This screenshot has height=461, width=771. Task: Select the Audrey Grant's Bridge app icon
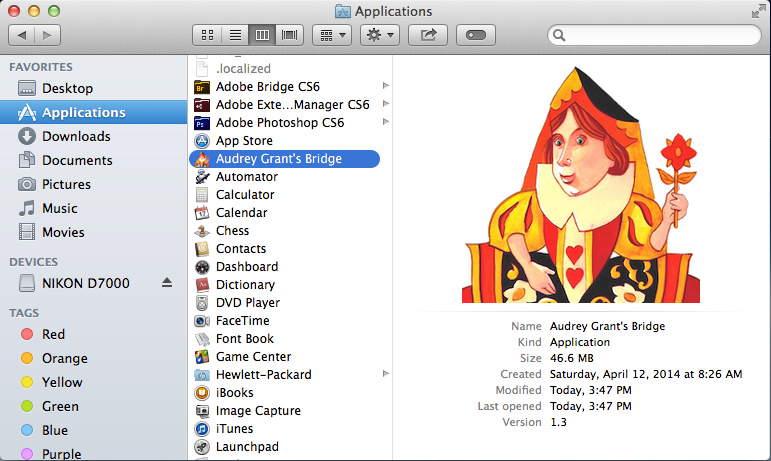(202, 159)
